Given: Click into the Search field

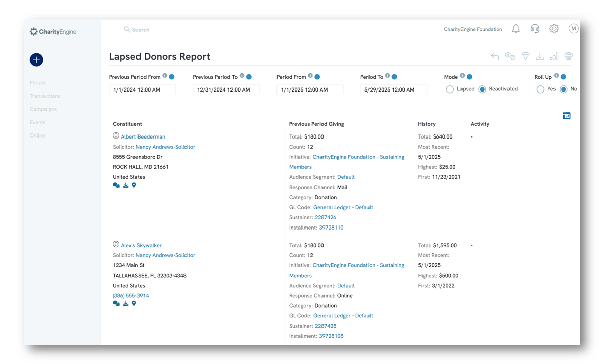Looking at the screenshot, I should tap(141, 29).
